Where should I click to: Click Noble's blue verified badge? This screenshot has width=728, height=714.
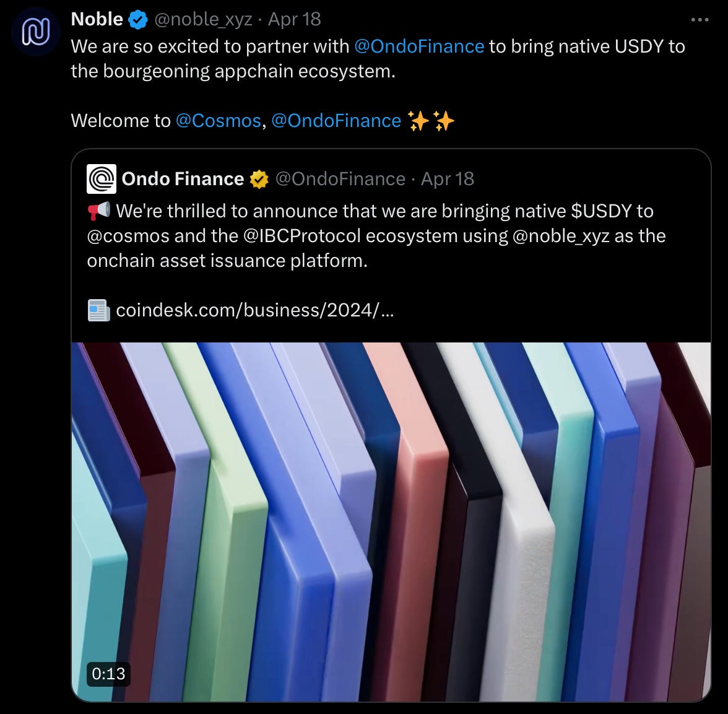[x=138, y=20]
